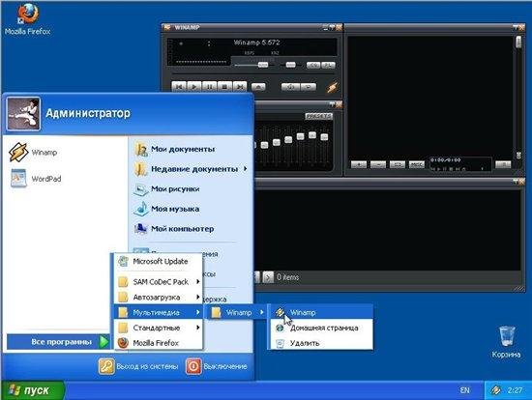The height and width of the screenshot is (400, 532).
Task: Click the playlist time display 0:00/0:00
Action: tap(446, 159)
